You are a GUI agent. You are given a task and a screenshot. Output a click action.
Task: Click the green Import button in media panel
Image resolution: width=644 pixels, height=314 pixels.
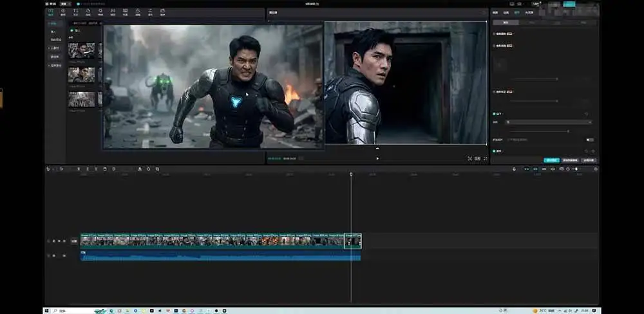[x=75, y=30]
